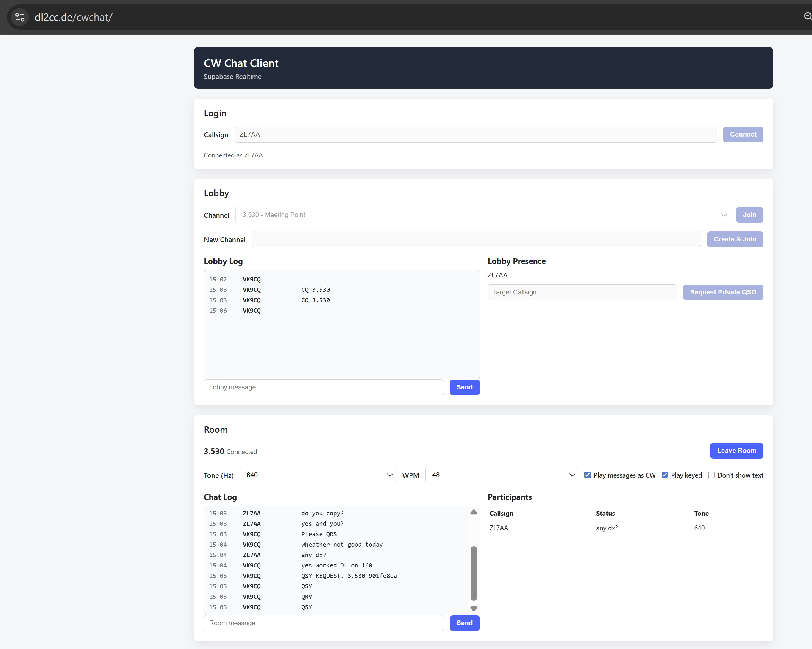Click the Join channel button
812x649 pixels.
point(749,215)
